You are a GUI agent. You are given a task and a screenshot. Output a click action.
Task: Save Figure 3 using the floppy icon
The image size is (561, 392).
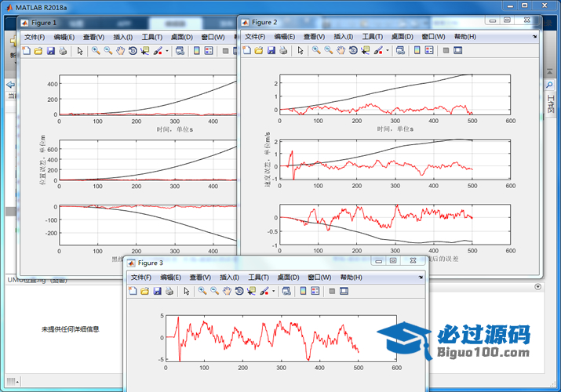pyautogui.click(x=157, y=291)
